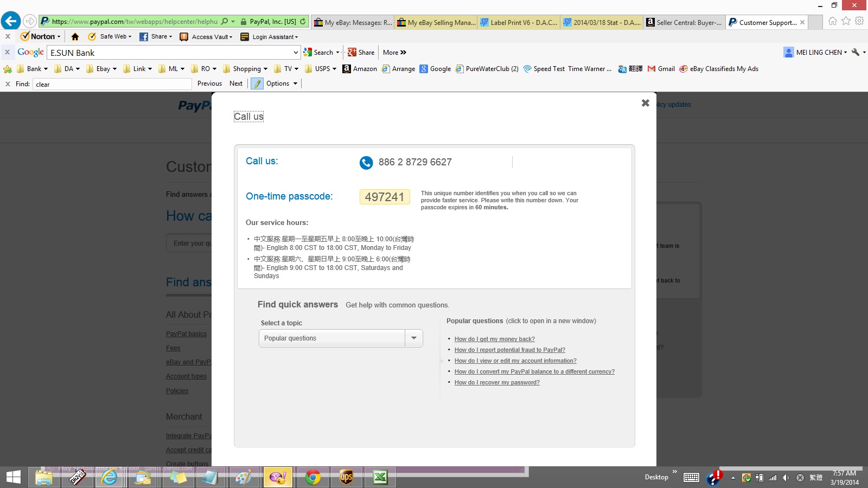Screen dimensions: 868x488
Task: Click the favorites star icon
Action: point(846,21)
